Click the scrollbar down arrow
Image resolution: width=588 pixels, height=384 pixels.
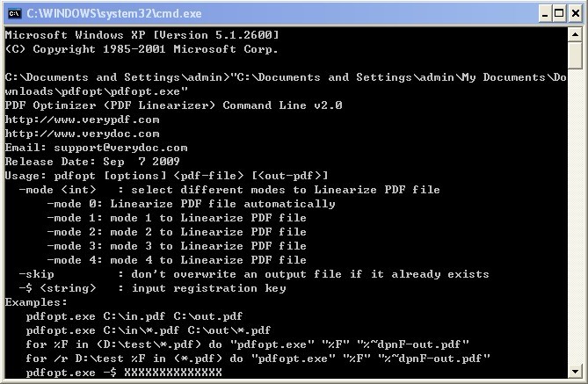tap(575, 372)
